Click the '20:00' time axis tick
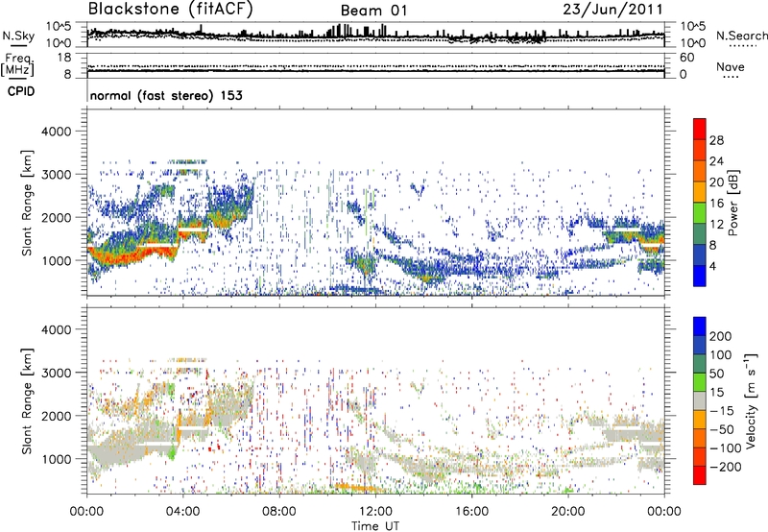 click(567, 512)
